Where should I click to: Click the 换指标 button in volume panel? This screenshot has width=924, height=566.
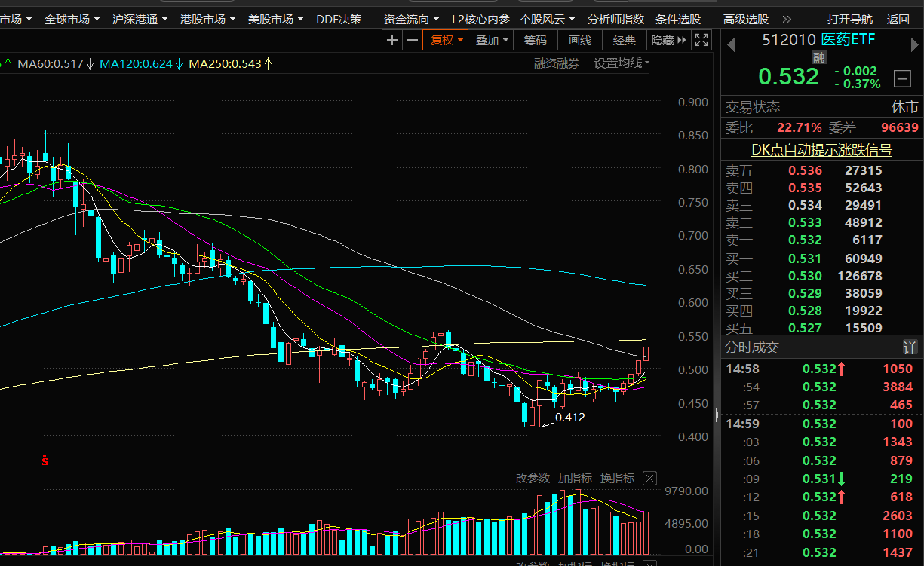click(617, 479)
